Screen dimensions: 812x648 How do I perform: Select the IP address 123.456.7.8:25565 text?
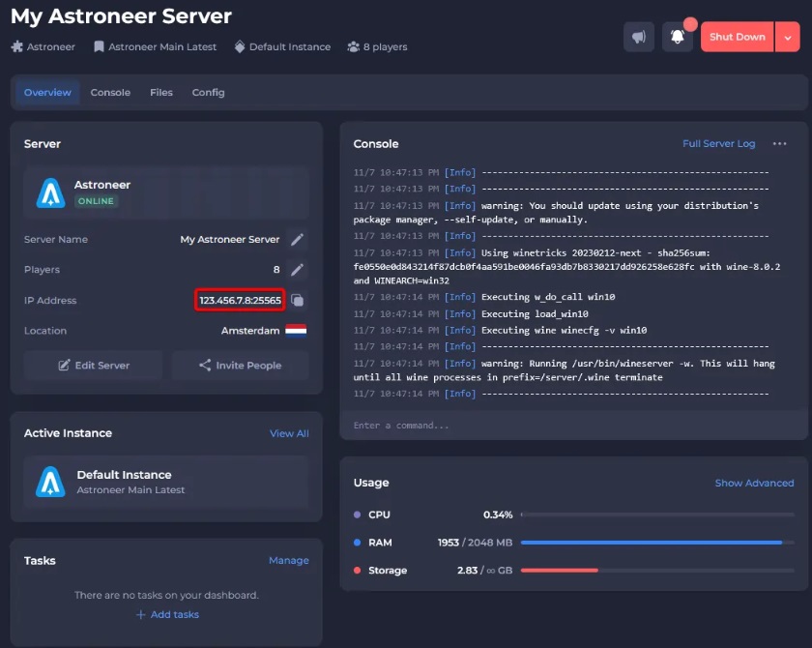241,300
